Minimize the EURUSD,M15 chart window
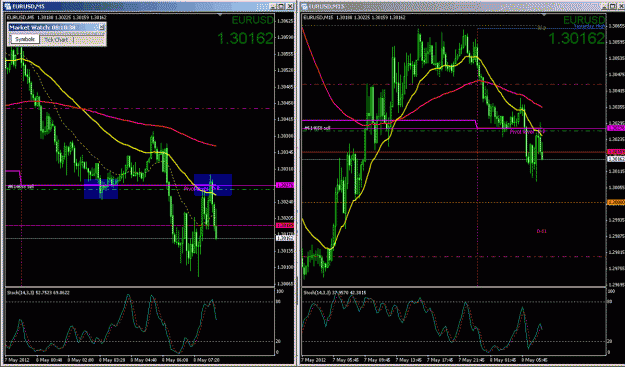625x367 pixels. (605, 6)
